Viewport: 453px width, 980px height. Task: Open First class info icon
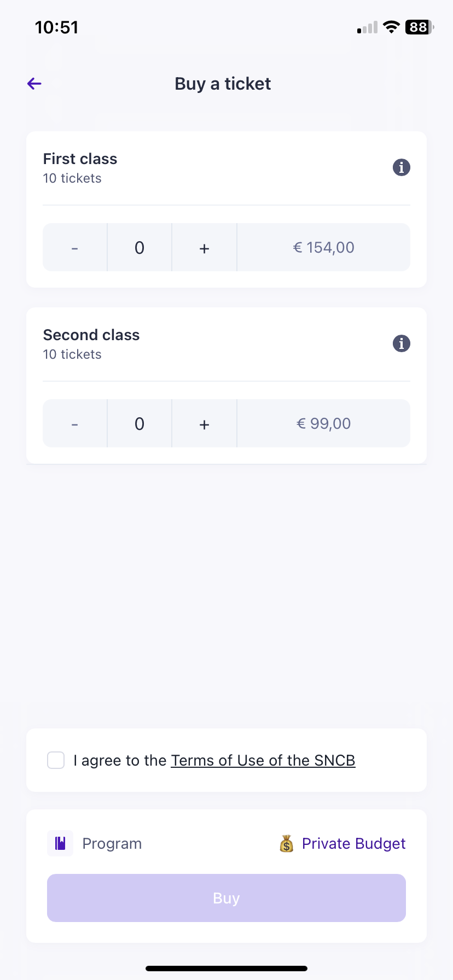coord(401,167)
